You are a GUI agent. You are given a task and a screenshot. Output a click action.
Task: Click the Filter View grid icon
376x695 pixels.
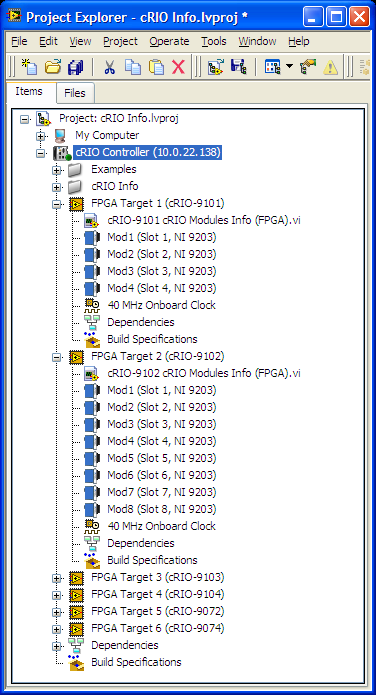pyautogui.click(x=273, y=67)
